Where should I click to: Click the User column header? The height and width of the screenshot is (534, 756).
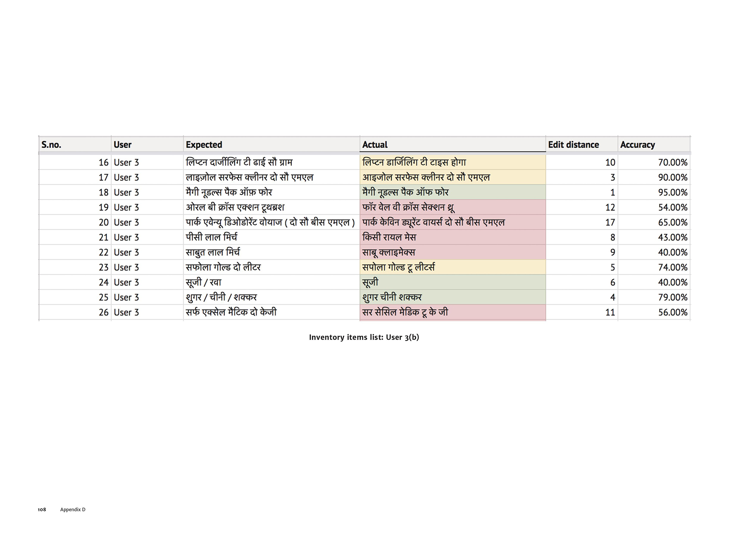pos(122,145)
